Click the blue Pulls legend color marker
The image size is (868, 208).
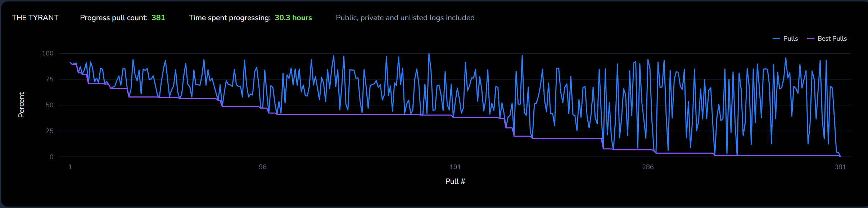pyautogui.click(x=776, y=39)
